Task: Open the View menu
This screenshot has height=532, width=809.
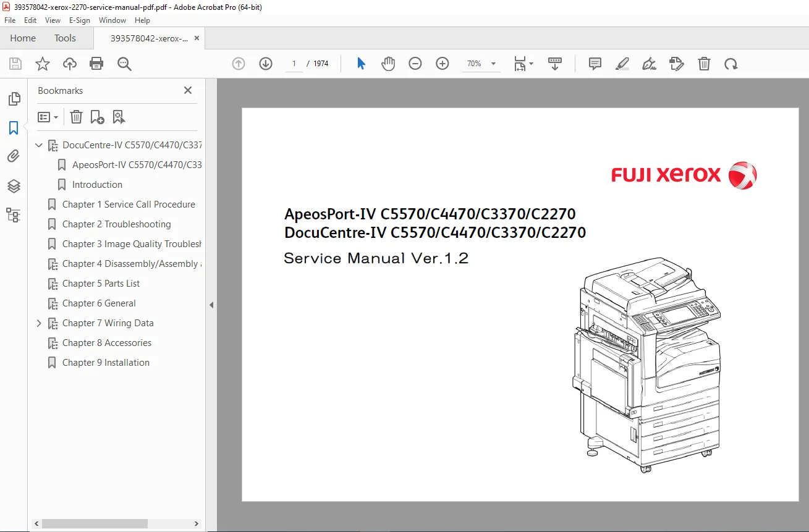Action: (x=53, y=20)
